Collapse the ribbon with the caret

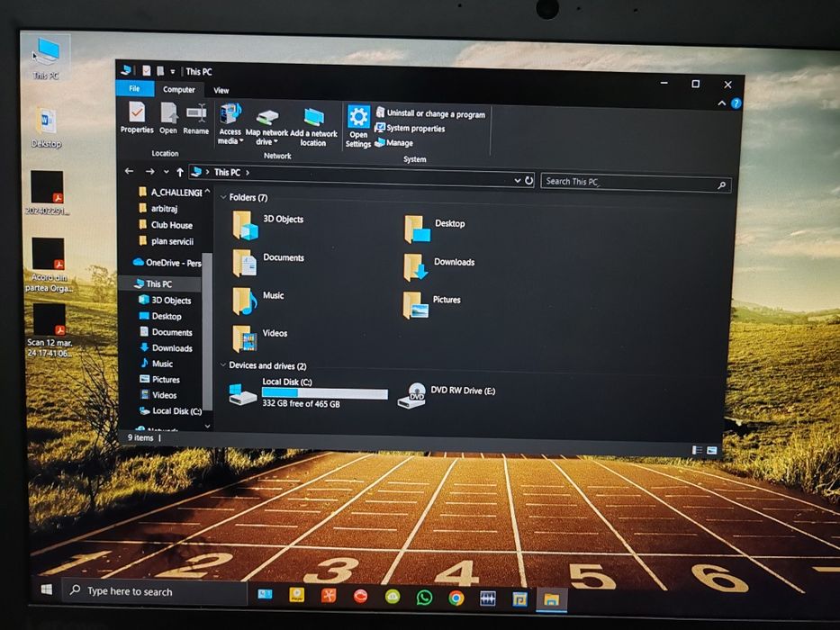pos(721,103)
